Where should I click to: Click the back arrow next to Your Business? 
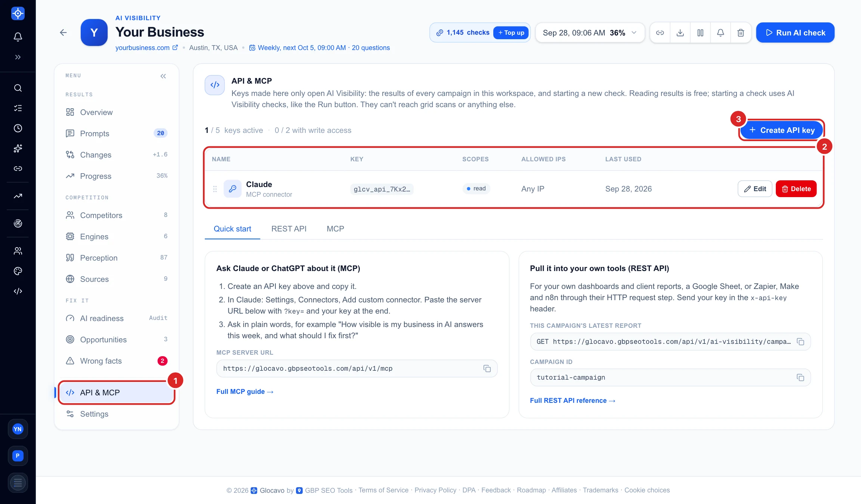click(x=63, y=32)
